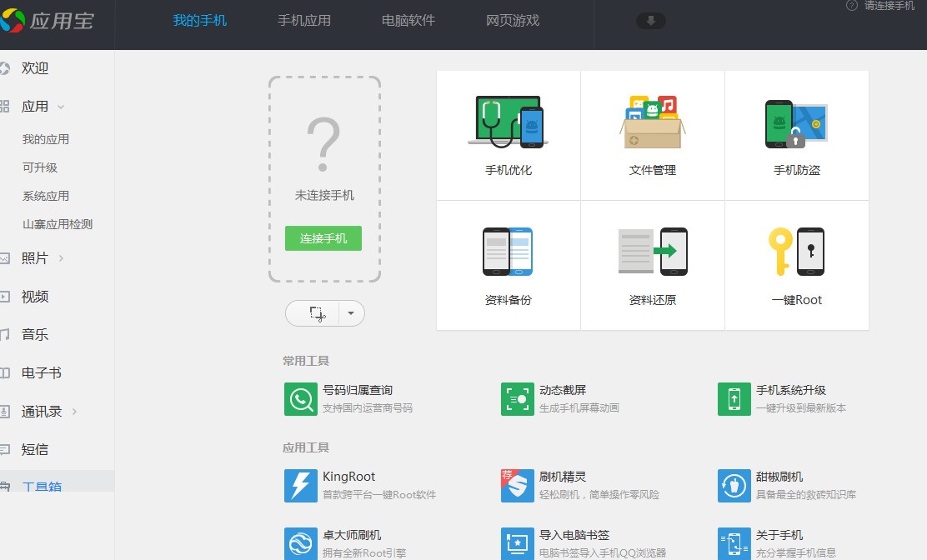927x560 pixels.
Task: Click the 关于手机 title text
Action: (x=779, y=535)
